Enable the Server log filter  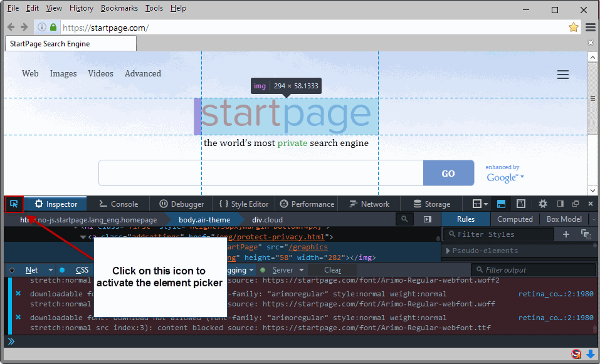283,269
